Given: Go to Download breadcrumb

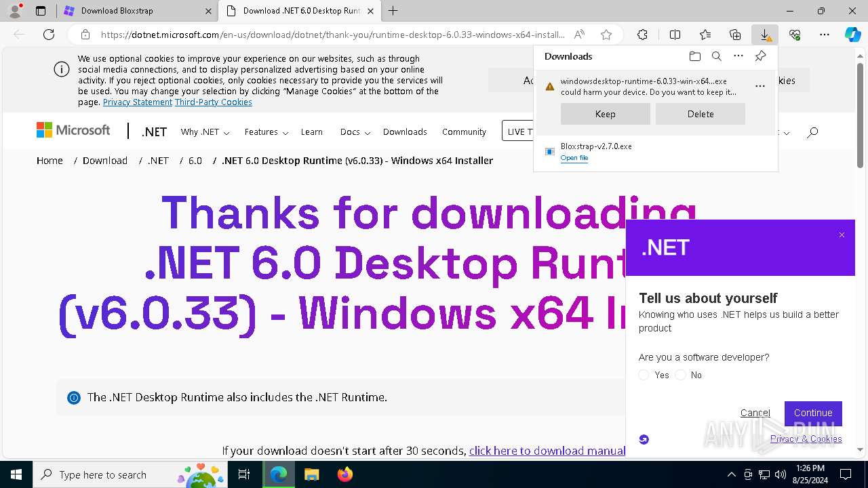Looking at the screenshot, I should [x=105, y=161].
